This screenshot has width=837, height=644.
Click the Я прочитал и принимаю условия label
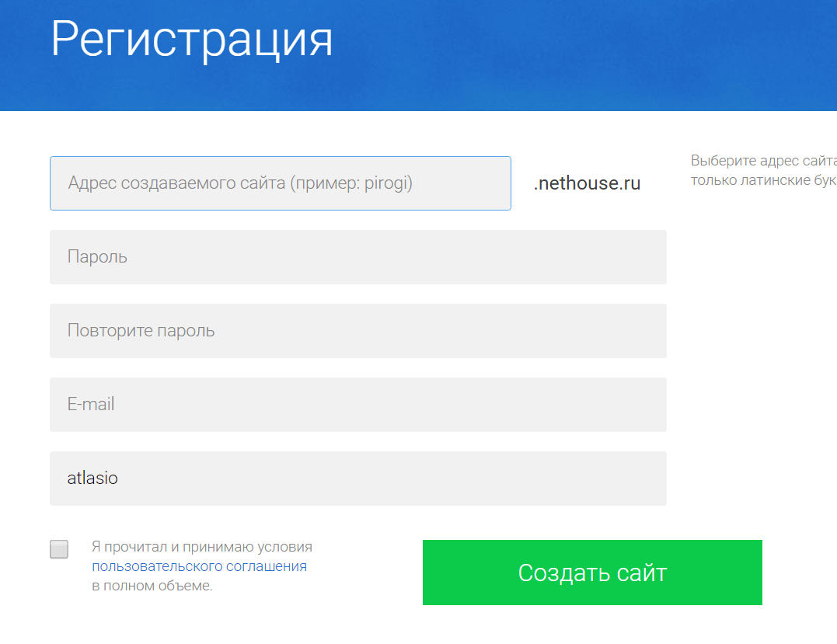tap(201, 547)
